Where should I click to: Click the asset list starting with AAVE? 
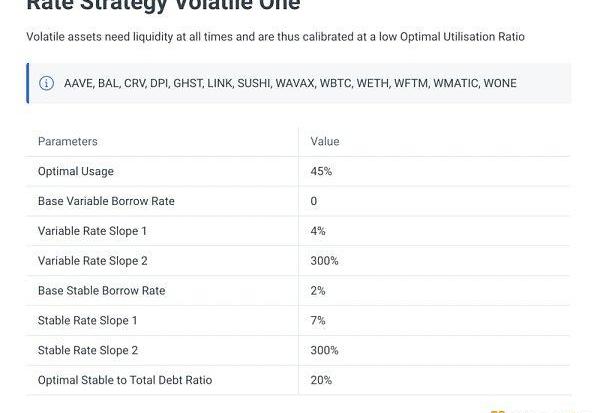coord(290,83)
